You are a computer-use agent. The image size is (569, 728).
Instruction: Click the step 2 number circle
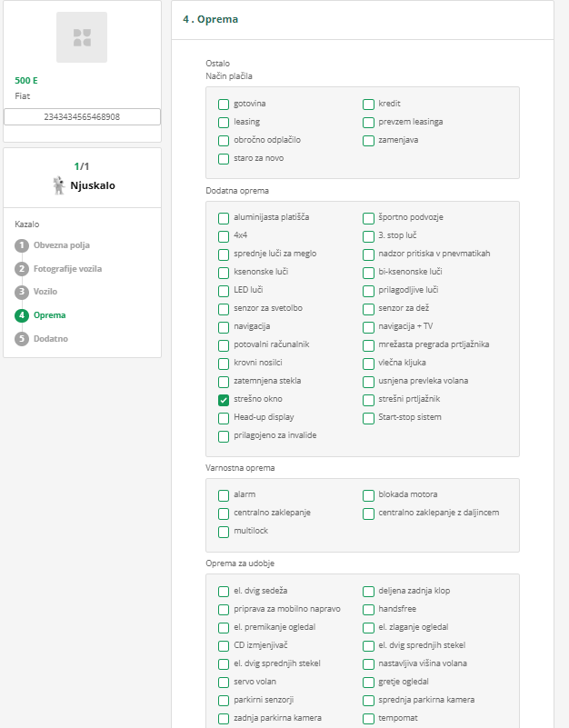coord(22,269)
